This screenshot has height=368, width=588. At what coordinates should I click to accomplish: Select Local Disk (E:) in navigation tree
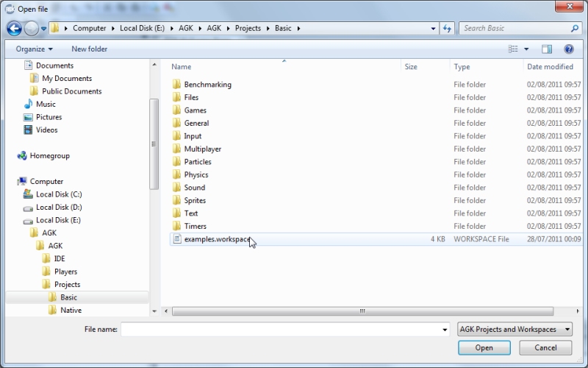(x=58, y=220)
